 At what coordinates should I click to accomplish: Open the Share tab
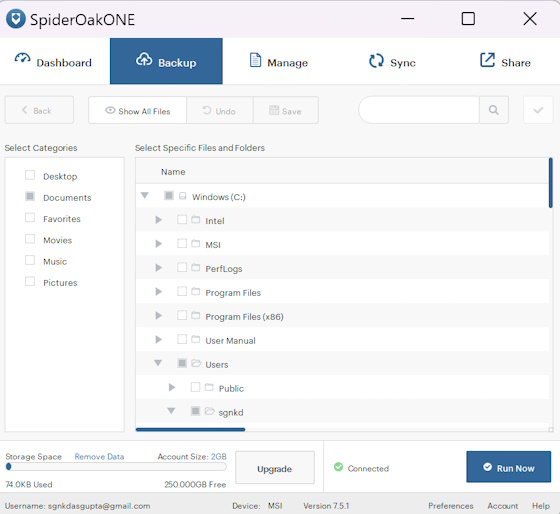tap(505, 61)
